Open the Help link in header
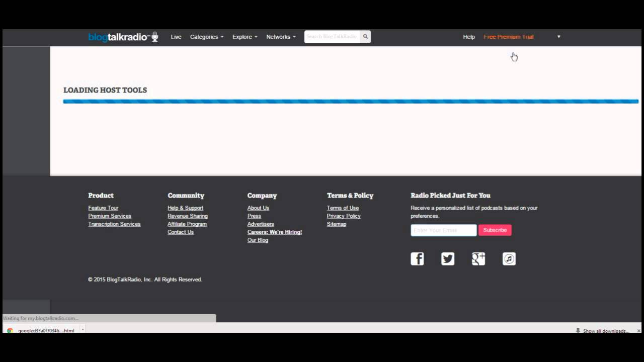 tap(469, 37)
